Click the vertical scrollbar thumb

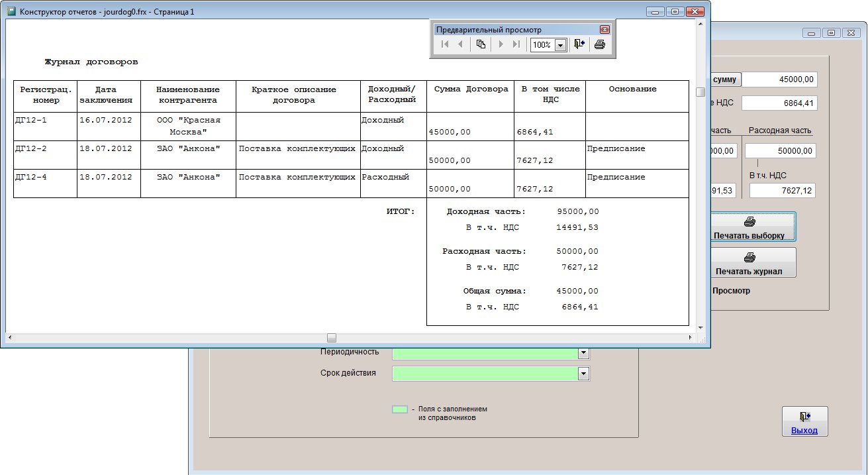[700, 92]
